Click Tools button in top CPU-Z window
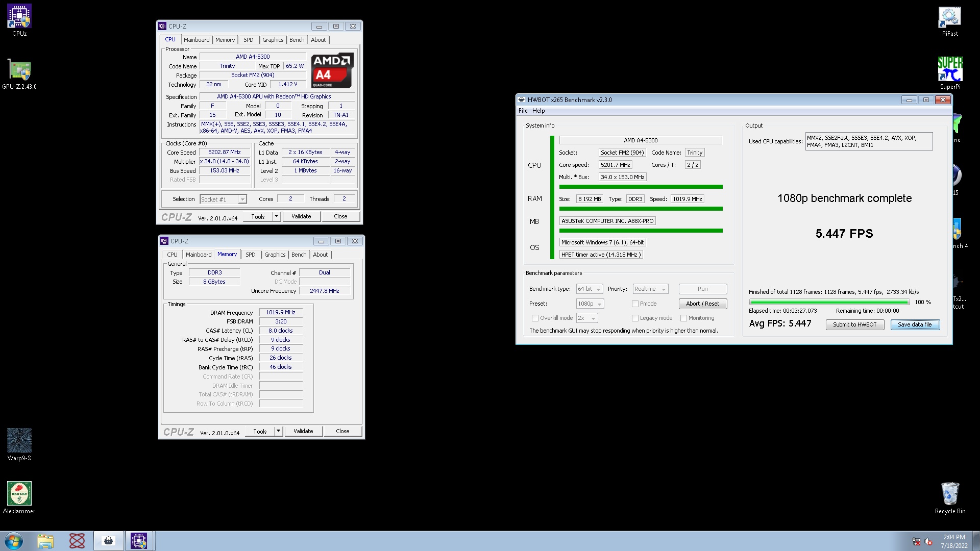980x551 pixels. 258,216
